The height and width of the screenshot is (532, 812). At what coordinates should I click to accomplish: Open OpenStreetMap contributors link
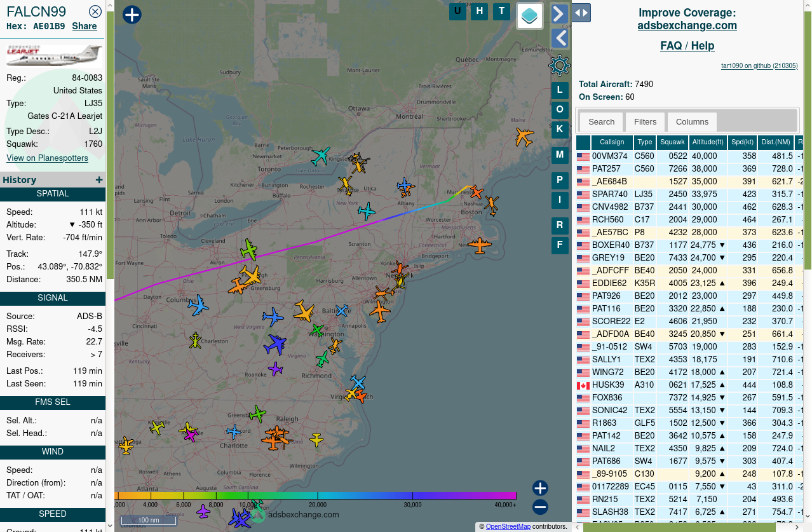508,526
